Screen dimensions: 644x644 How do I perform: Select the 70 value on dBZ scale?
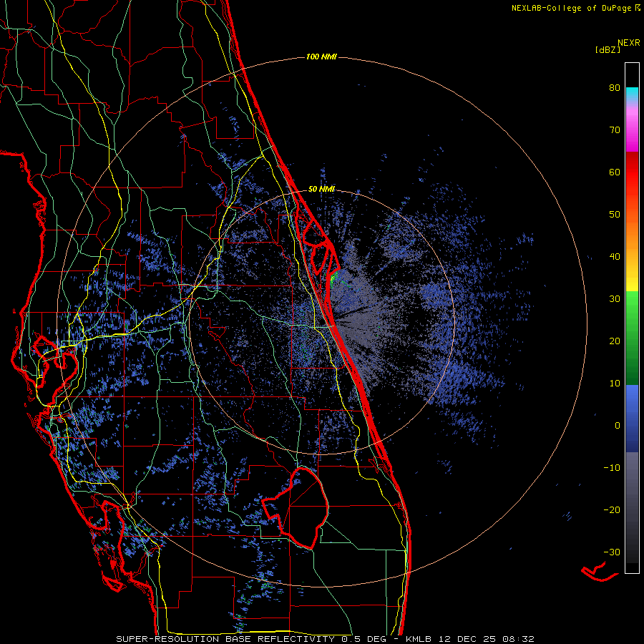[x=615, y=130]
